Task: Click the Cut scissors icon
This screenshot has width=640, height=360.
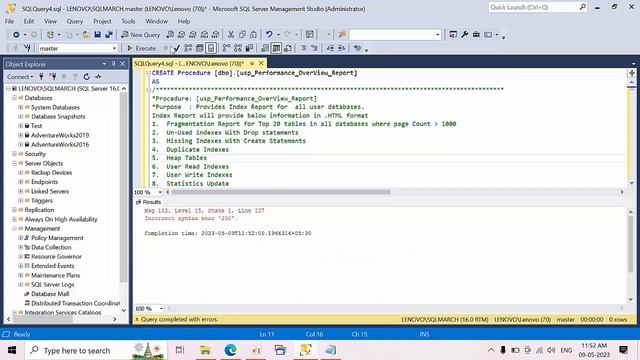Action: coord(231,35)
